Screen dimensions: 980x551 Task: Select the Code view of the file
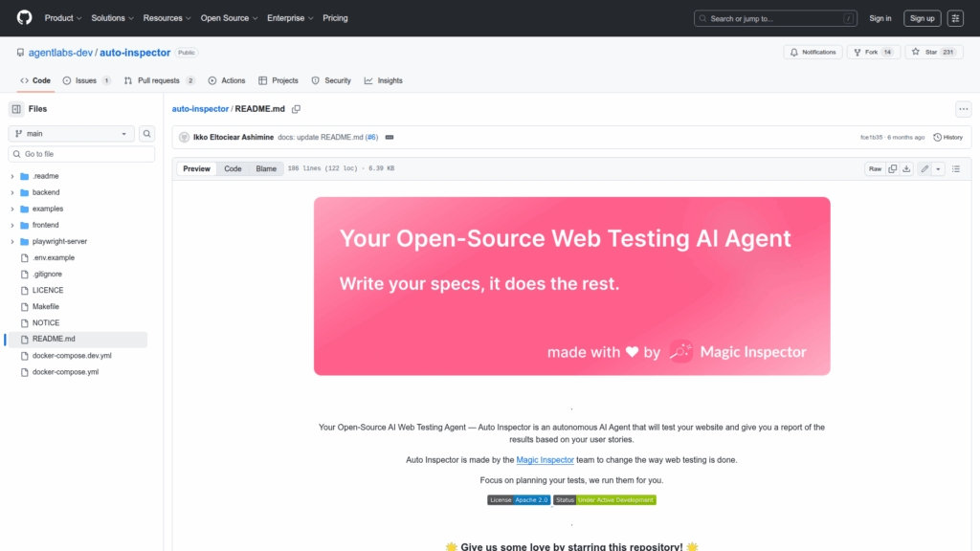coord(233,168)
